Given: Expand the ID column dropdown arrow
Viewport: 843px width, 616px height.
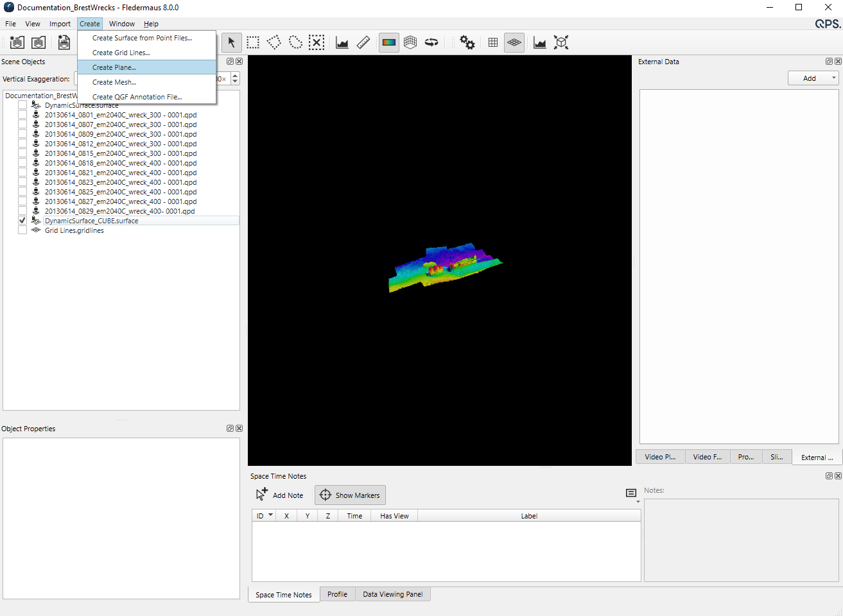Looking at the screenshot, I should pyautogui.click(x=270, y=515).
